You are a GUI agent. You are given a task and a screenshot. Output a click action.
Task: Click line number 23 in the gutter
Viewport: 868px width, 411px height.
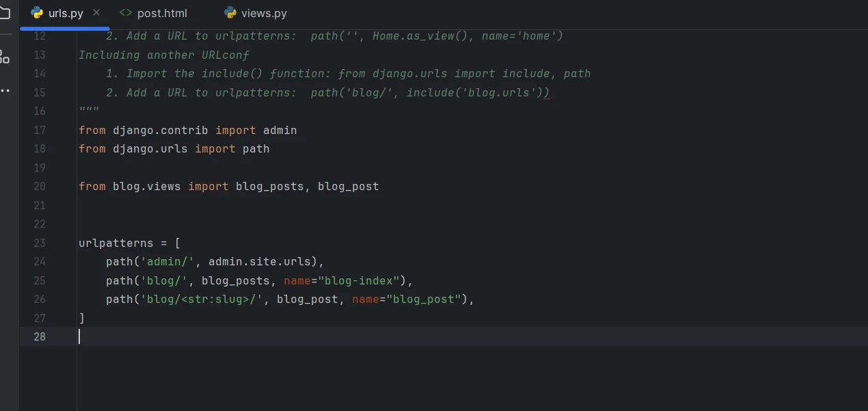coord(39,243)
